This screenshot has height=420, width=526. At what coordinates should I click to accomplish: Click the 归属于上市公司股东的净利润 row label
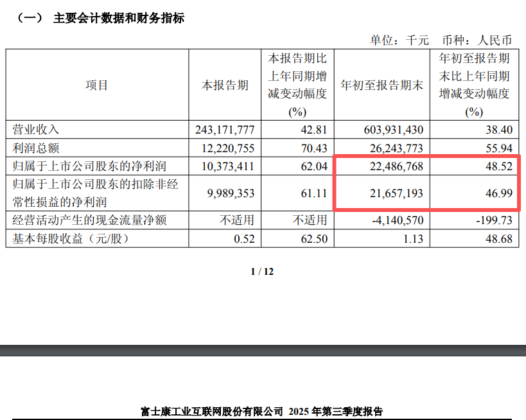(x=89, y=166)
